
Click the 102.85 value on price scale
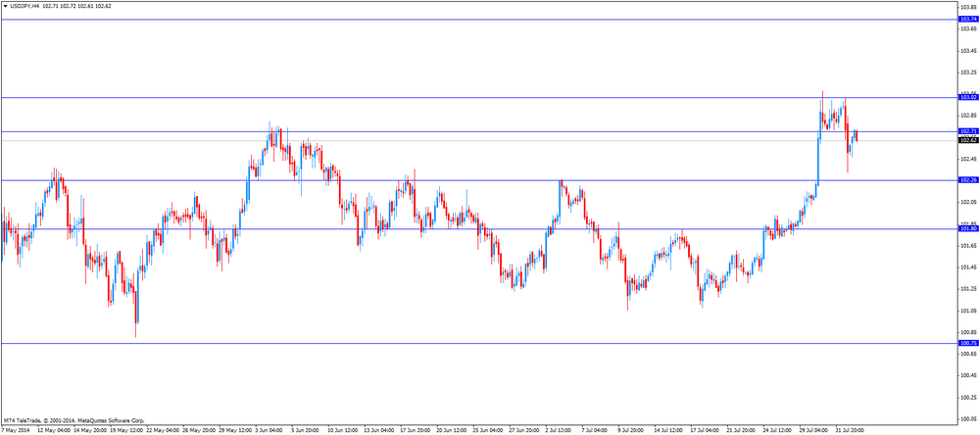click(968, 116)
